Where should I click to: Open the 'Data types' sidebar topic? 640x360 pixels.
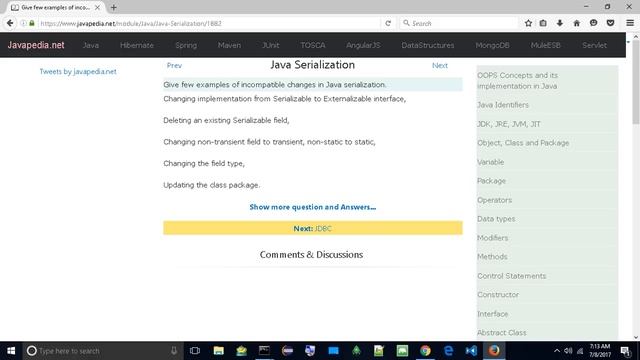[x=496, y=219]
